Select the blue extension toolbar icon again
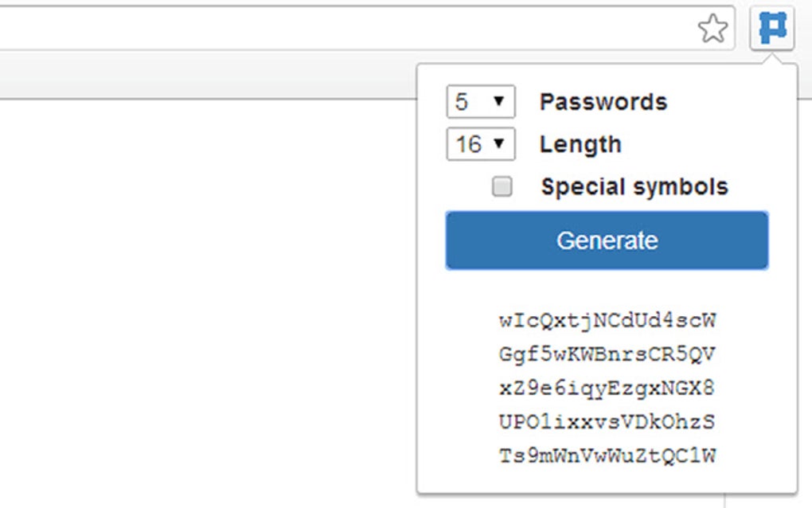The width and height of the screenshot is (812, 508). pyautogui.click(x=771, y=28)
